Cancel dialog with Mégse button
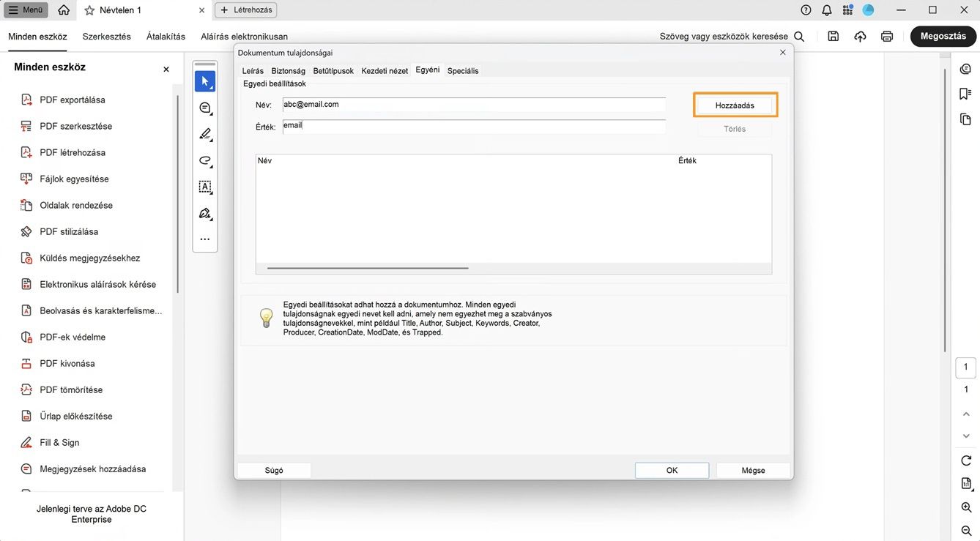The height and width of the screenshot is (541, 980). pyautogui.click(x=753, y=471)
